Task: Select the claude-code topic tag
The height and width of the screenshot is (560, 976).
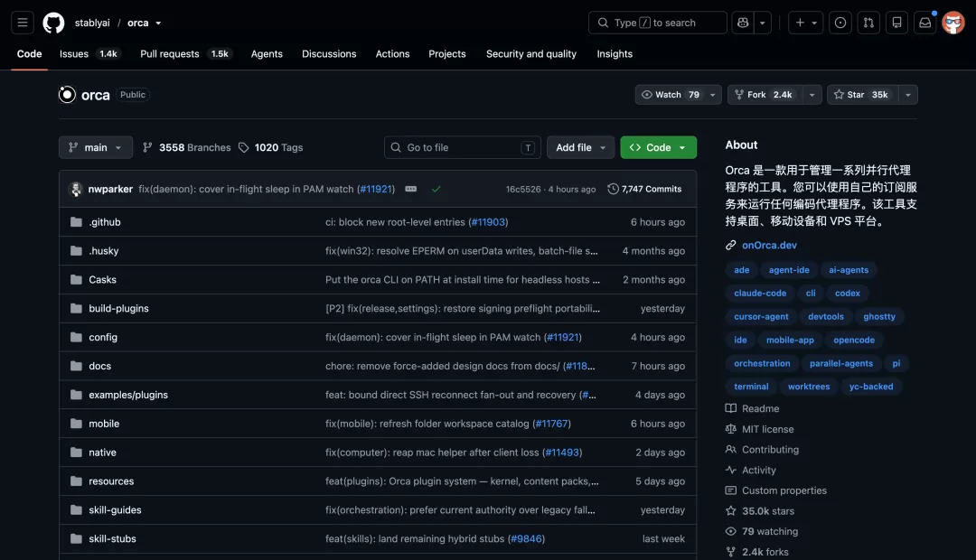Action: (760, 293)
